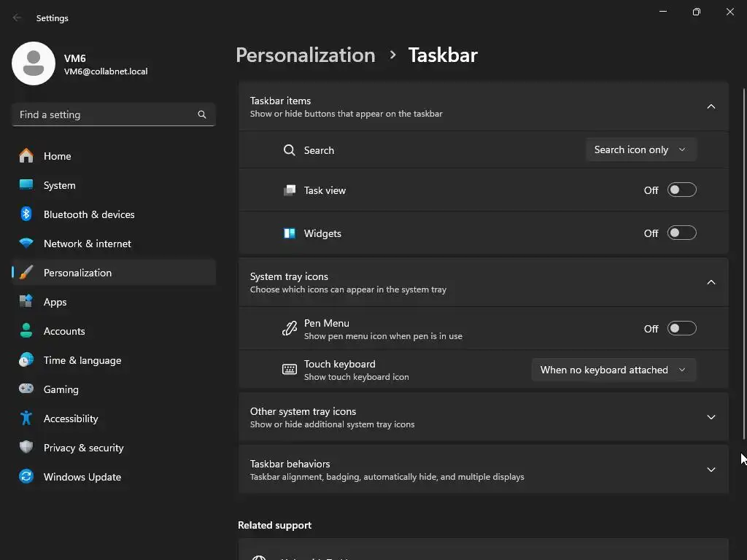The width and height of the screenshot is (747, 560).
Task: Click the Network & internet wifi icon
Action: pyautogui.click(x=26, y=244)
